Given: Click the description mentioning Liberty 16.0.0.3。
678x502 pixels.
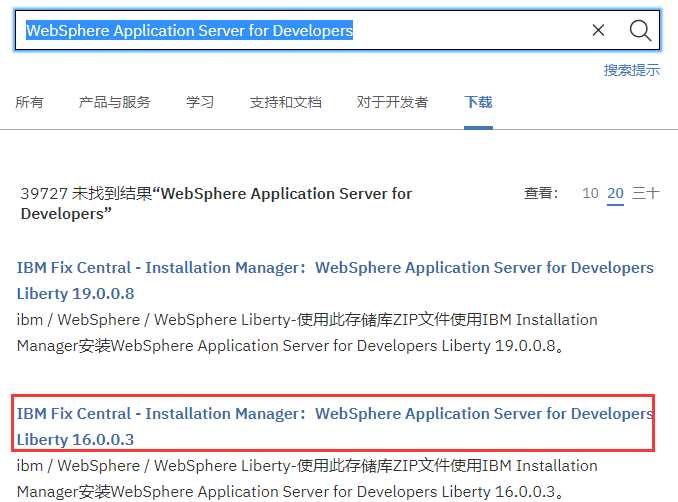Looking at the screenshot, I should click(x=307, y=479).
